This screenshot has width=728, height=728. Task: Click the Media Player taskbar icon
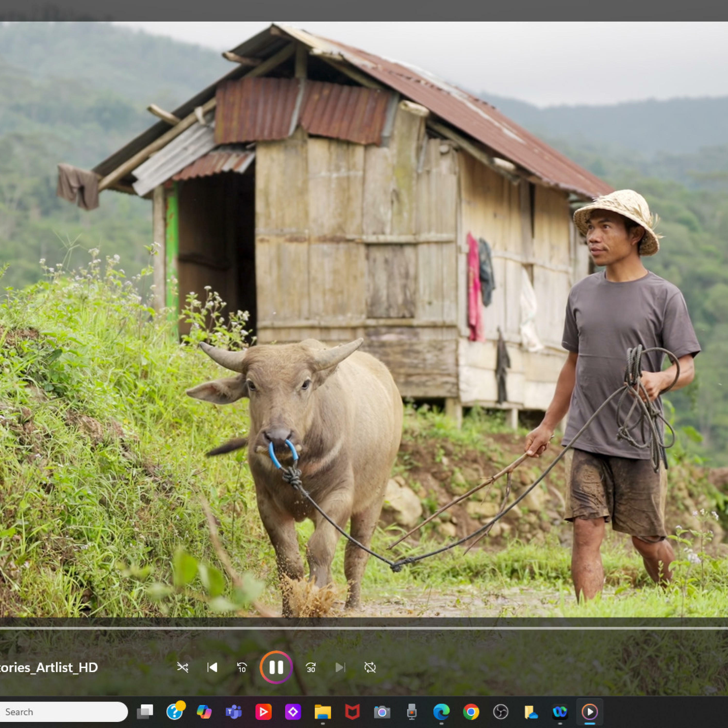590,712
